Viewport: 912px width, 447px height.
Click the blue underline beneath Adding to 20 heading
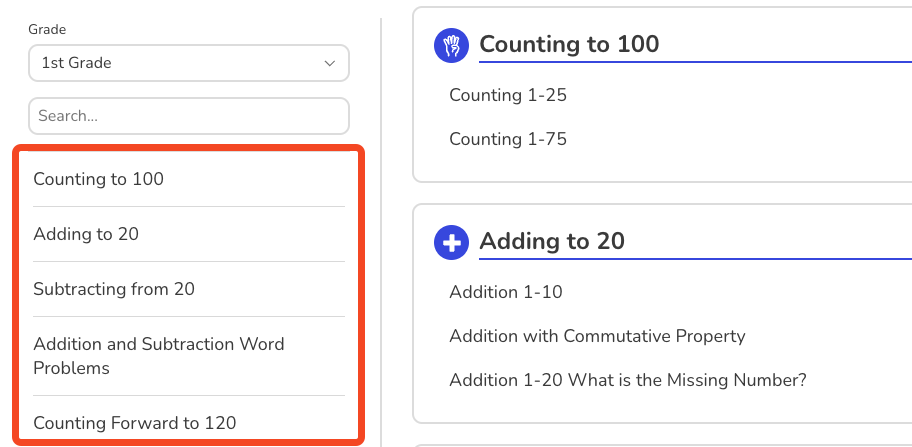click(x=695, y=259)
